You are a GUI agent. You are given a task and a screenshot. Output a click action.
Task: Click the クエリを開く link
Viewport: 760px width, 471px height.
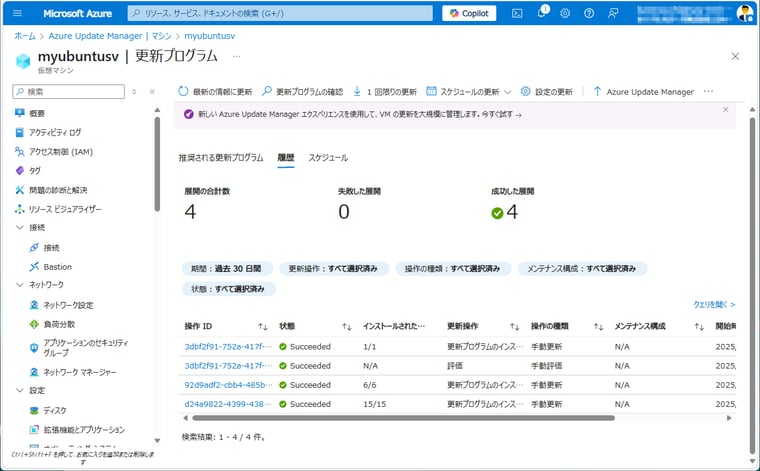(714, 304)
